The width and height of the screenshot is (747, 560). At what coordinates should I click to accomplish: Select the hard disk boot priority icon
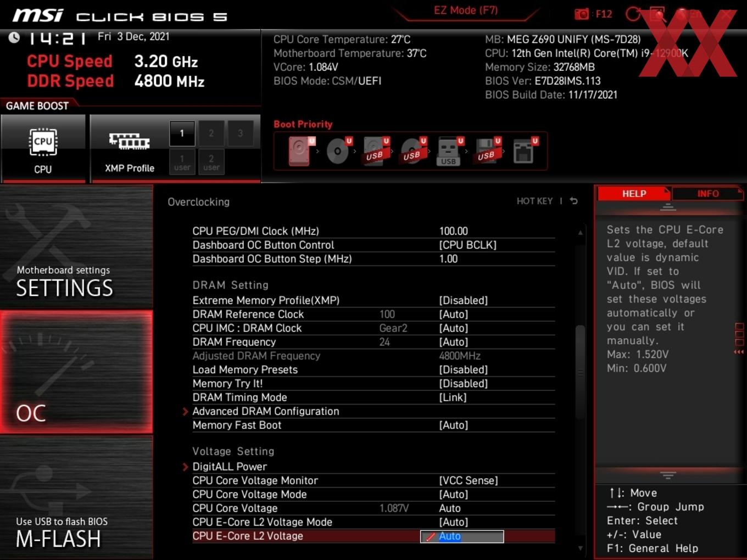click(300, 150)
